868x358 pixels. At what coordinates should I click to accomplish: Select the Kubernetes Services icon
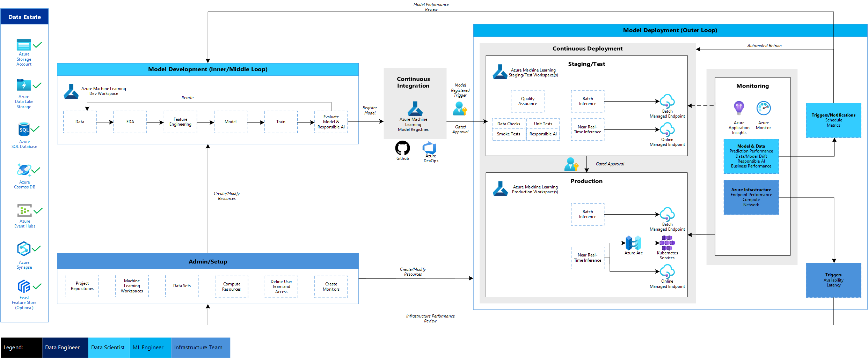click(x=667, y=243)
